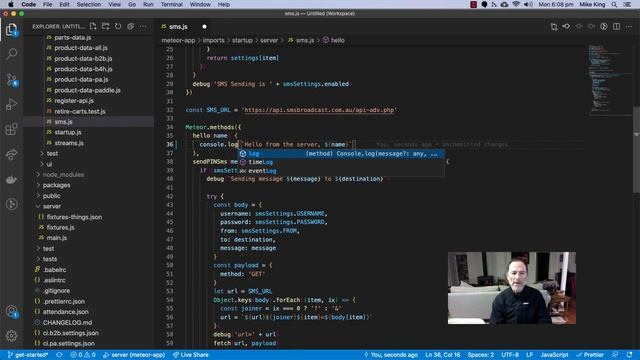The image size is (640, 360).
Task: Expand the public folder
Action: click(x=51, y=196)
